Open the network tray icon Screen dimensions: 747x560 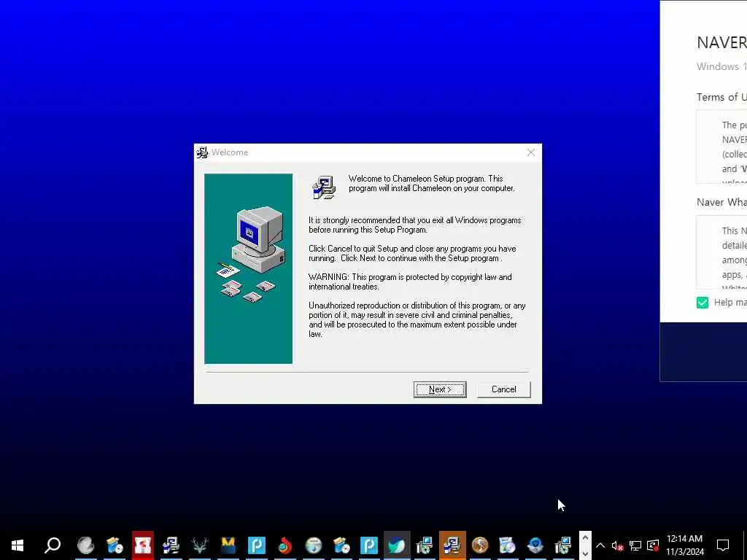pyautogui.click(x=635, y=545)
